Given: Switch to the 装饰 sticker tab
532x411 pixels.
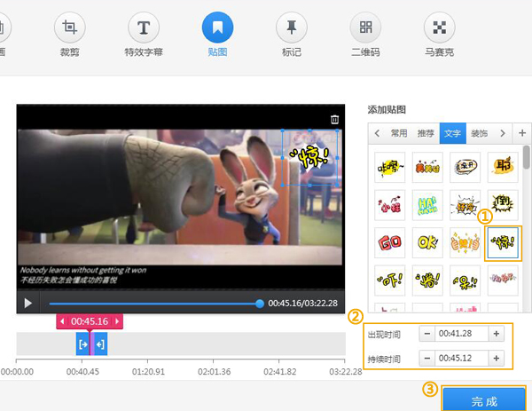Looking at the screenshot, I should tap(480, 133).
